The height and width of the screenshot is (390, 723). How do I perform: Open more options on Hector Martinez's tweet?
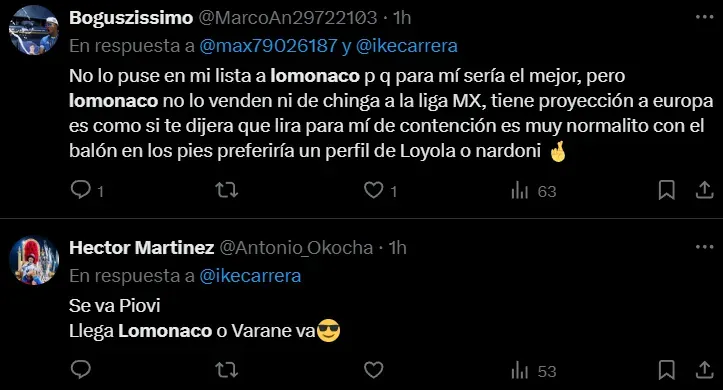click(704, 248)
